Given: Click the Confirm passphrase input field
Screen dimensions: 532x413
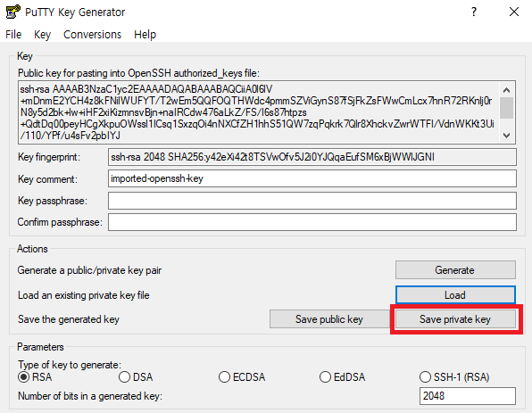Looking at the screenshot, I should point(312,222).
